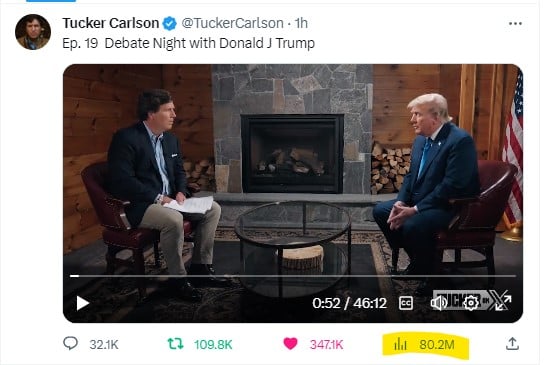553x365 pixels.
Task: Open the reply comment icon
Action: 70,343
